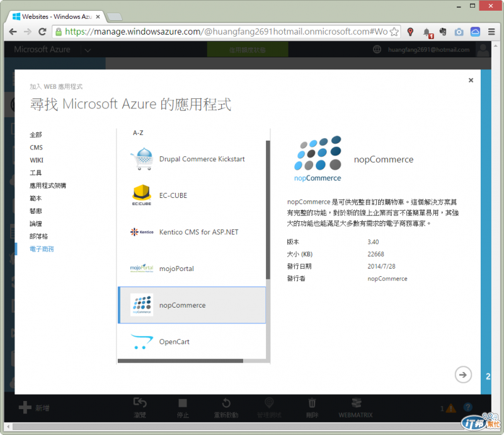Bookmark page with the star icon

[x=394, y=32]
